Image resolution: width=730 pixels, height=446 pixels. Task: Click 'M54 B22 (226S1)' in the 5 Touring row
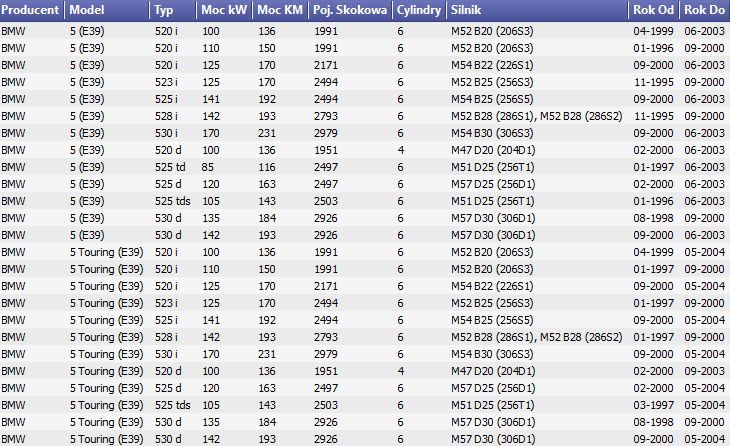492,286
